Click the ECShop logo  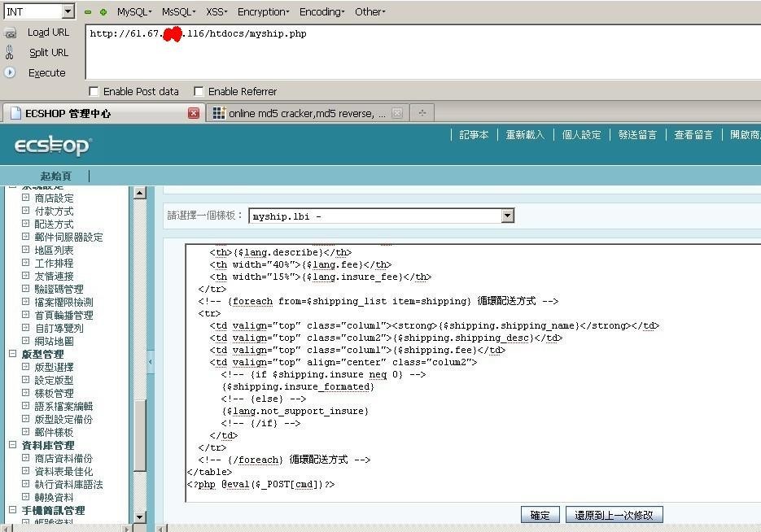point(53,145)
